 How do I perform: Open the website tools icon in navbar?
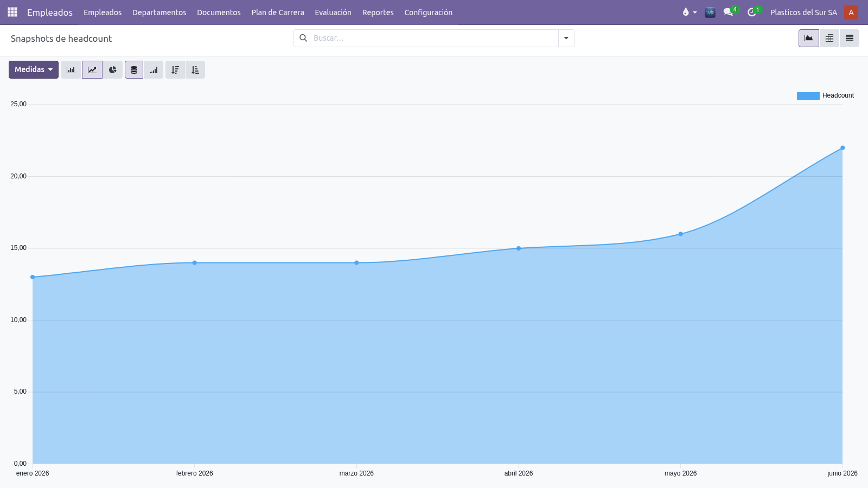pyautogui.click(x=710, y=12)
